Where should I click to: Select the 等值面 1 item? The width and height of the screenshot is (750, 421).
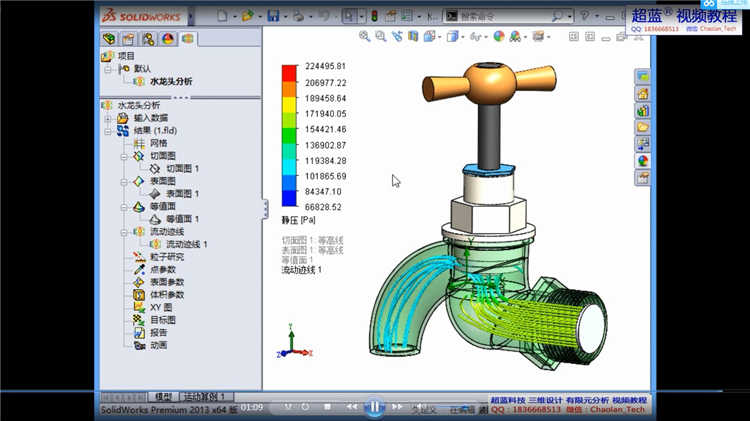(x=182, y=219)
